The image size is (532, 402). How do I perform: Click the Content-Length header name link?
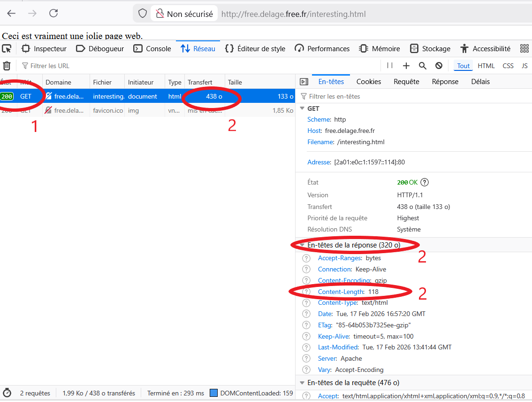pyautogui.click(x=341, y=292)
